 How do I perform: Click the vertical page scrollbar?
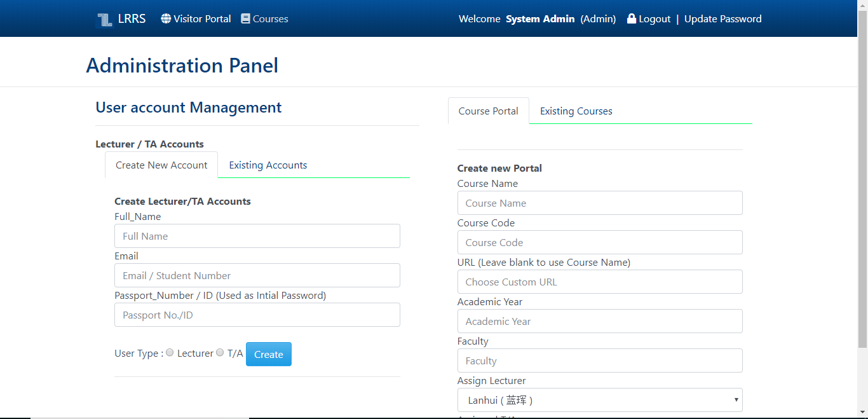862,178
